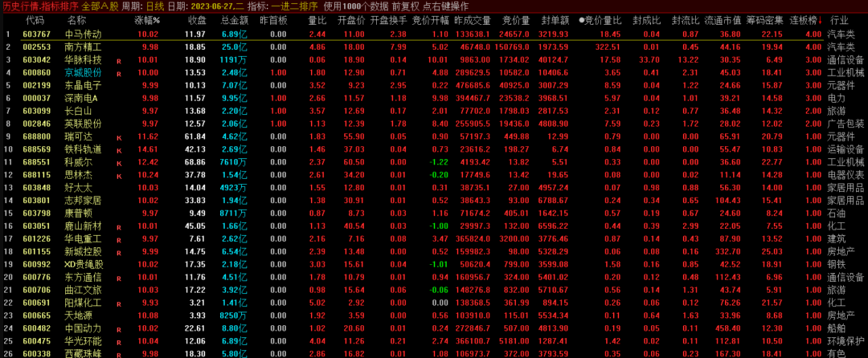
Task: Click the 筹码密集 column header
Action: point(765,21)
